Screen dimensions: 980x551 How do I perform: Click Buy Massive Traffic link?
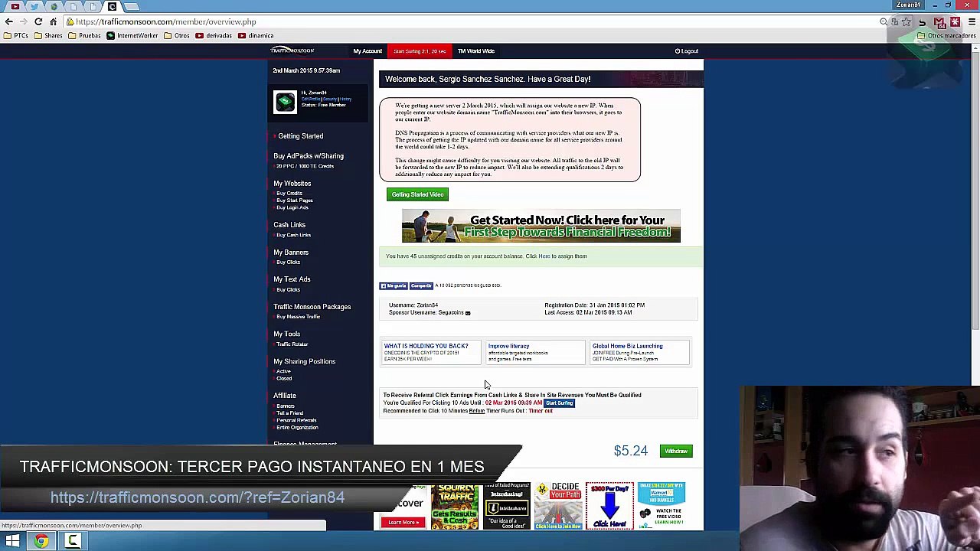(x=299, y=317)
